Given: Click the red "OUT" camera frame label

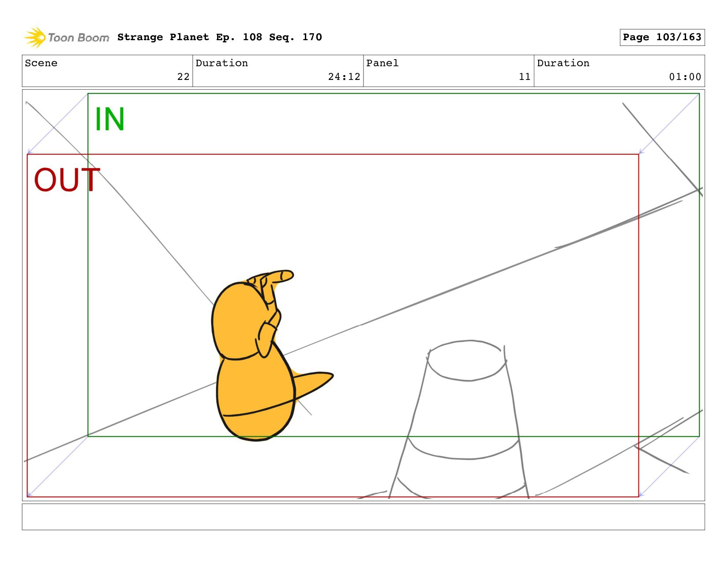Looking at the screenshot, I should click(67, 180).
